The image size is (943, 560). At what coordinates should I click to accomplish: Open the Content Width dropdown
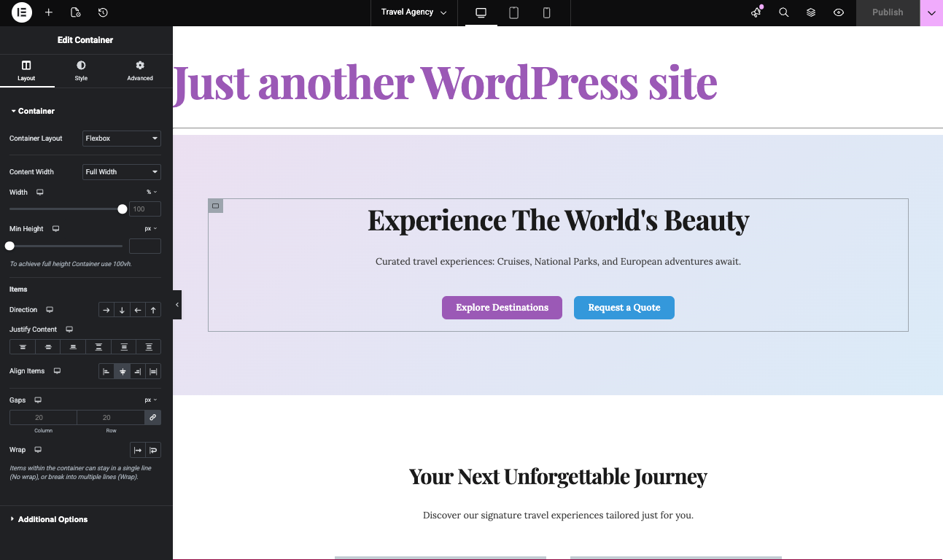(122, 172)
